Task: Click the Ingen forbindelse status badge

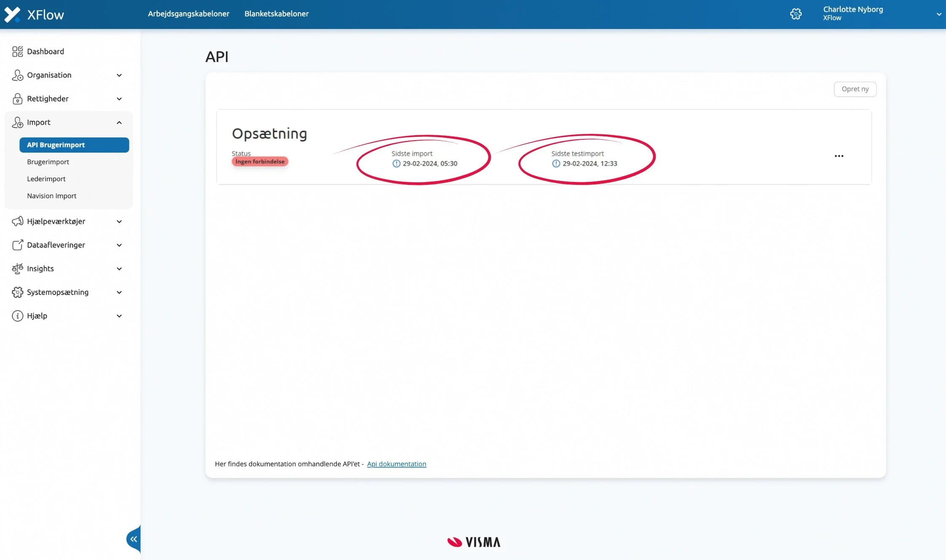Action: 260,161
